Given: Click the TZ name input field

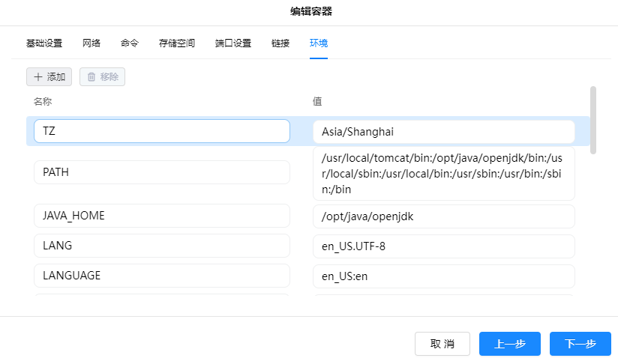Looking at the screenshot, I should 161,131.
